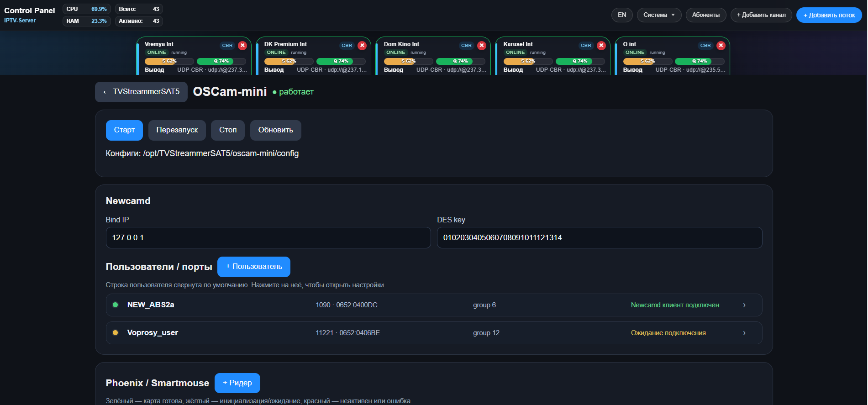Image resolution: width=868 pixels, height=405 pixels.
Task: Click работает status label
Action: [293, 92]
